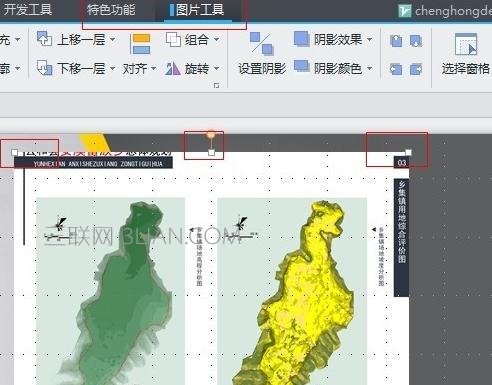Click the YUNHEXIAN ANXISHEZUXIANG ZONGTIGUIHUA subtitle

pyautogui.click(x=98, y=164)
